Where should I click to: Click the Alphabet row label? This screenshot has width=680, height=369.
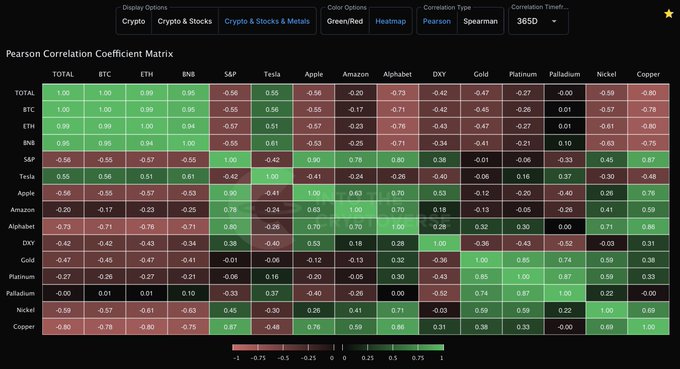click(x=21, y=227)
